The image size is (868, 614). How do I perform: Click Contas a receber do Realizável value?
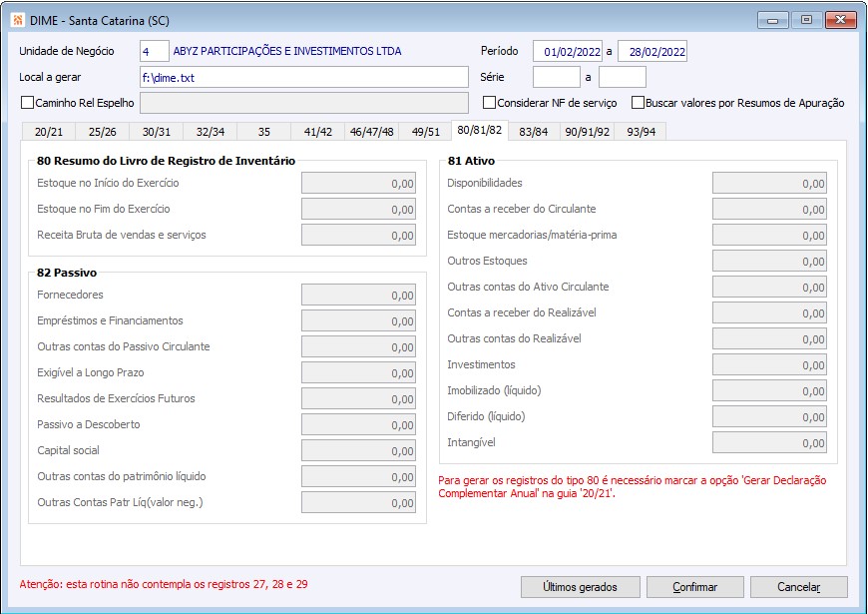click(x=769, y=313)
